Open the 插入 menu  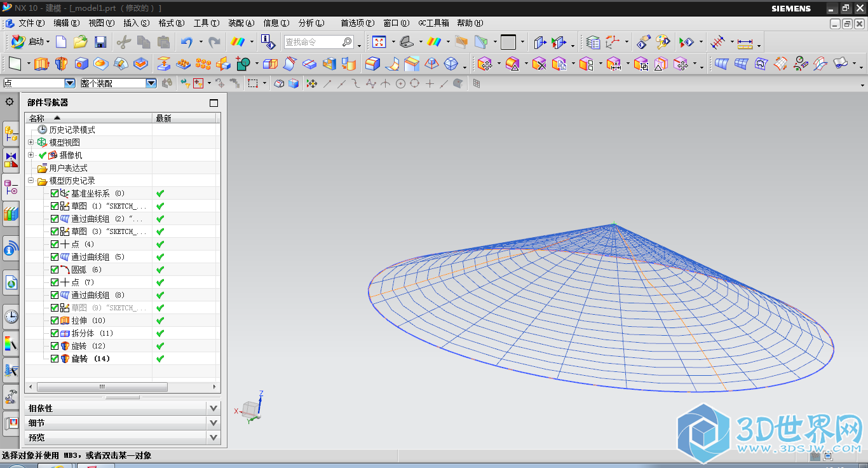coord(136,23)
